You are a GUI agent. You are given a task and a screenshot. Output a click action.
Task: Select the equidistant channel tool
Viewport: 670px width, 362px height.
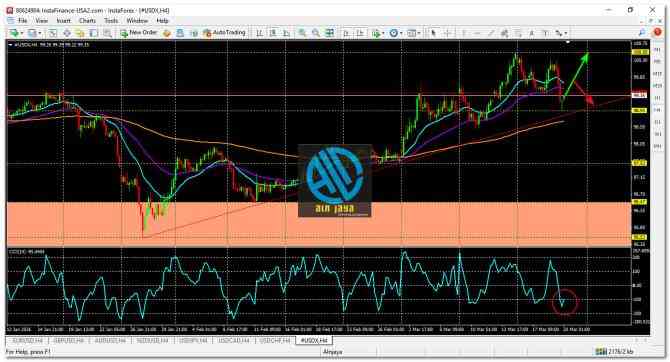[x=505, y=33]
